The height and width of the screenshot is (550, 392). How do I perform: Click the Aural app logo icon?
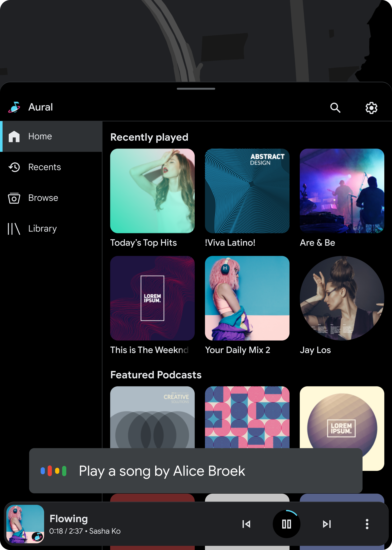point(15,107)
